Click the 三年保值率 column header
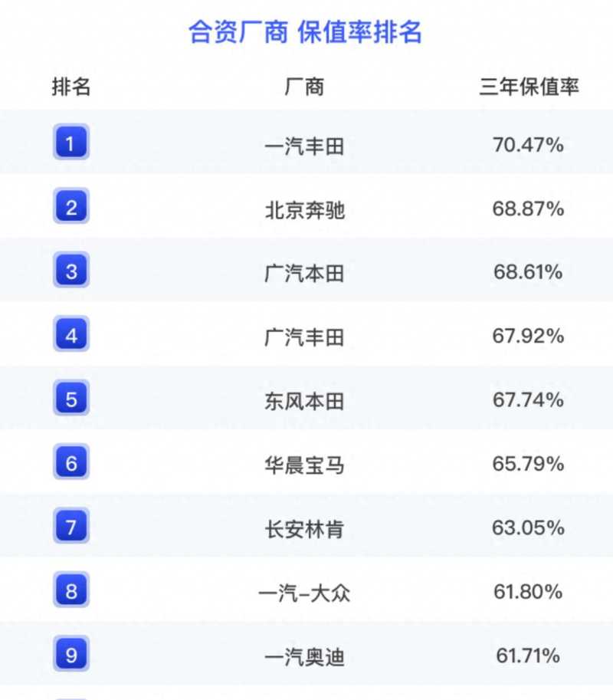The image size is (613, 700). click(529, 87)
